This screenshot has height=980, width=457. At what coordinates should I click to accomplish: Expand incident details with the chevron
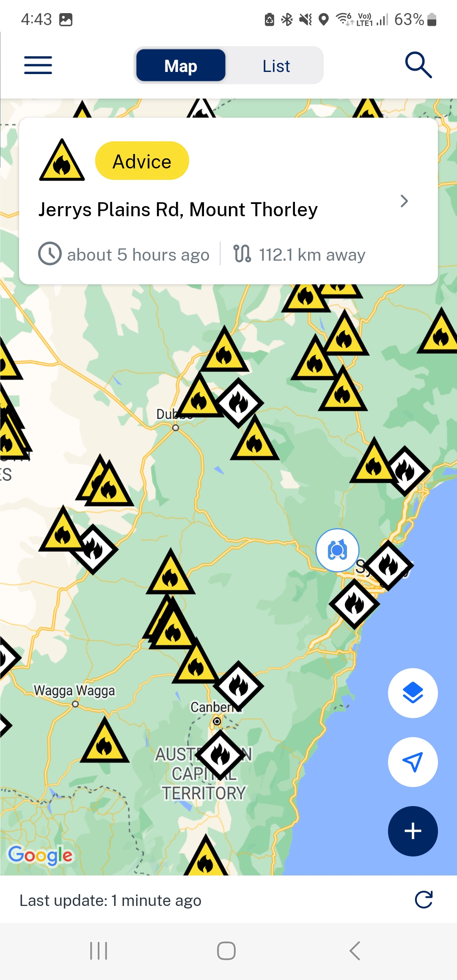404,201
